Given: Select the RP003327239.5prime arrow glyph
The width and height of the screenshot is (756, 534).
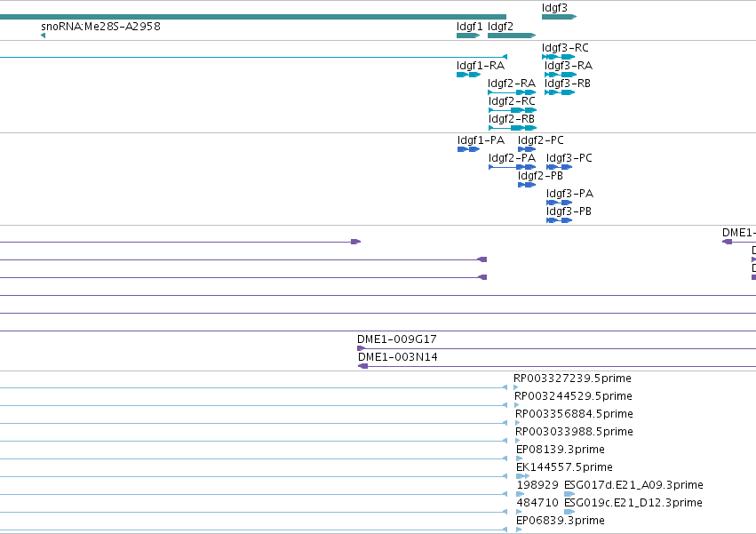Looking at the screenshot, I should (516, 387).
